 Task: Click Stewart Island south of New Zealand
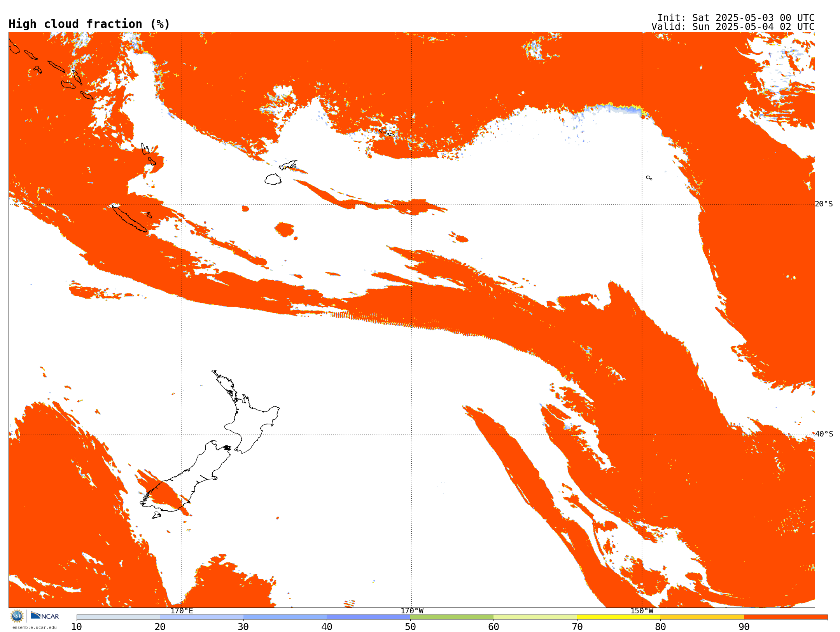click(156, 515)
